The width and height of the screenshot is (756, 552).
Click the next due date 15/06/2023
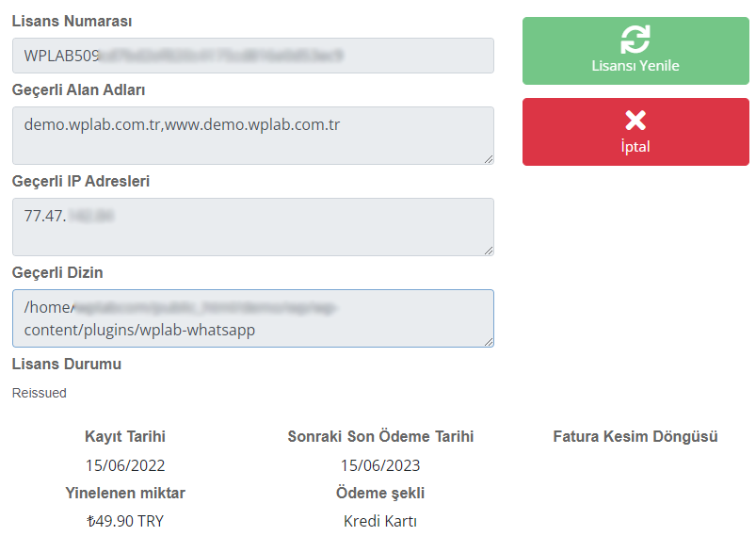click(x=380, y=465)
